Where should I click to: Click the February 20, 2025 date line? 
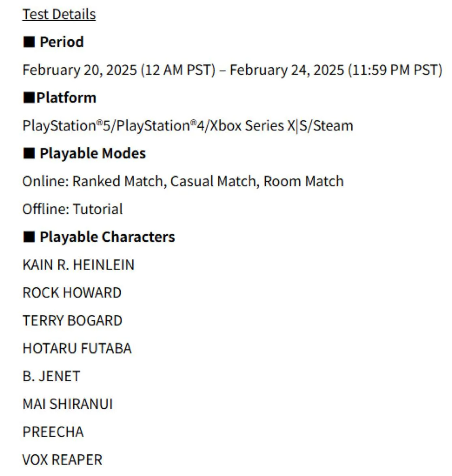coord(232,70)
